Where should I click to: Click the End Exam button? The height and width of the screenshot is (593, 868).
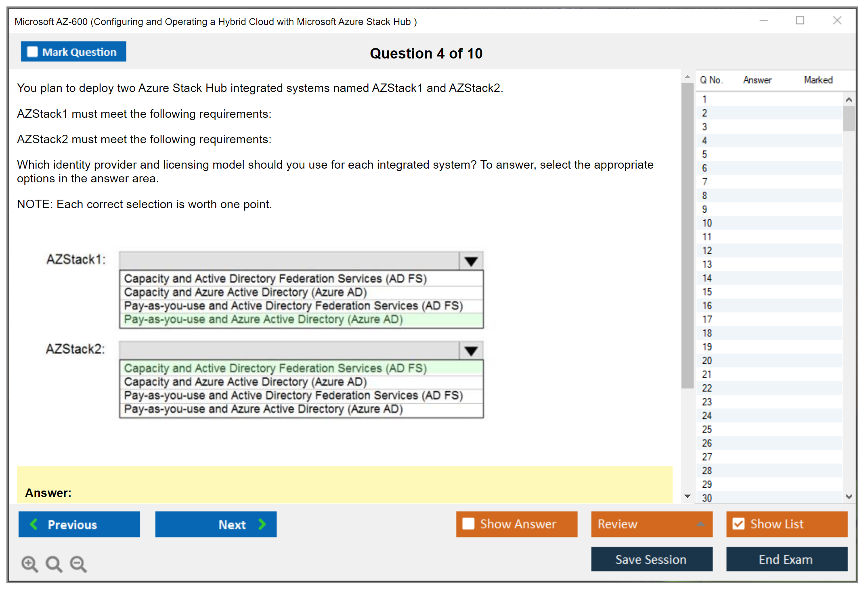(786, 559)
